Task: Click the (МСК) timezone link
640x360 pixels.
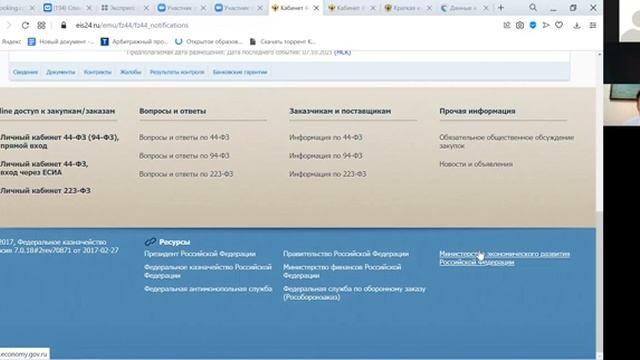Action: click(342, 52)
